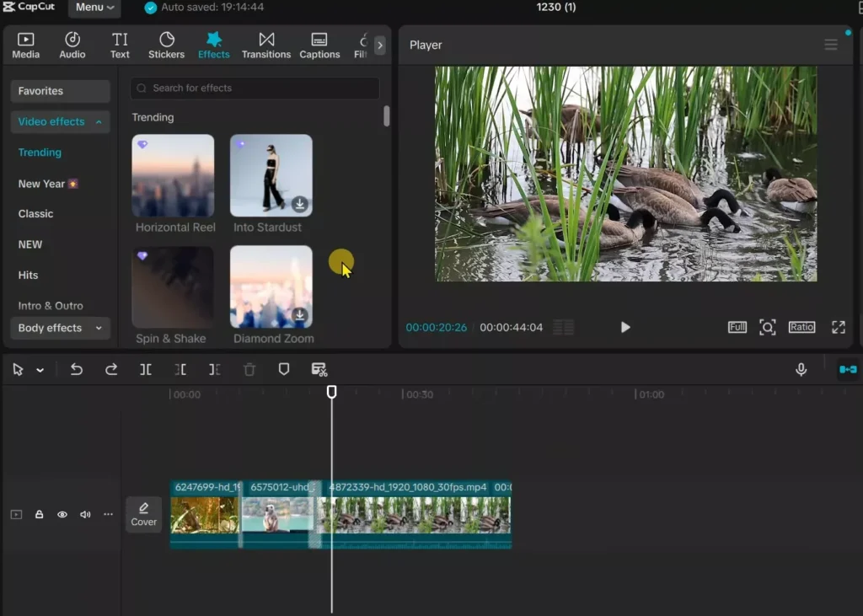This screenshot has width=863, height=616.
Task: Mute the video track audio
Action: click(84, 514)
